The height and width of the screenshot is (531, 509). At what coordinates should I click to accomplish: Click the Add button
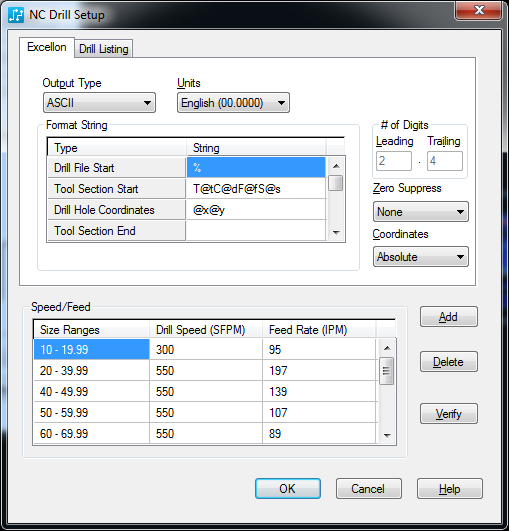pos(449,317)
